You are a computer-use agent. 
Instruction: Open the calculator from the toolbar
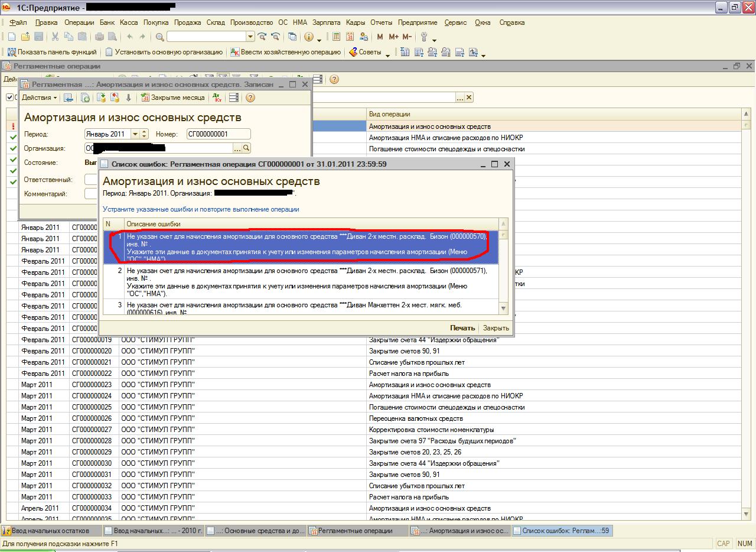point(336,37)
